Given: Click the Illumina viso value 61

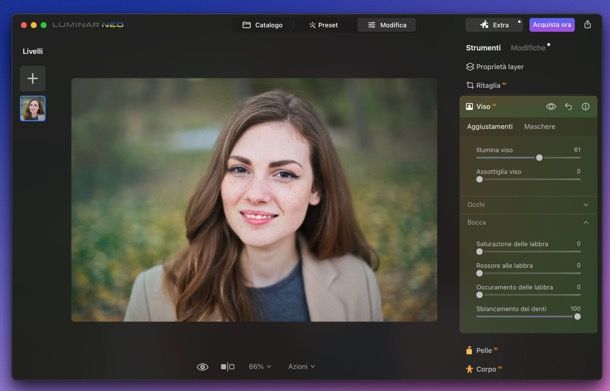Looking at the screenshot, I should point(577,150).
